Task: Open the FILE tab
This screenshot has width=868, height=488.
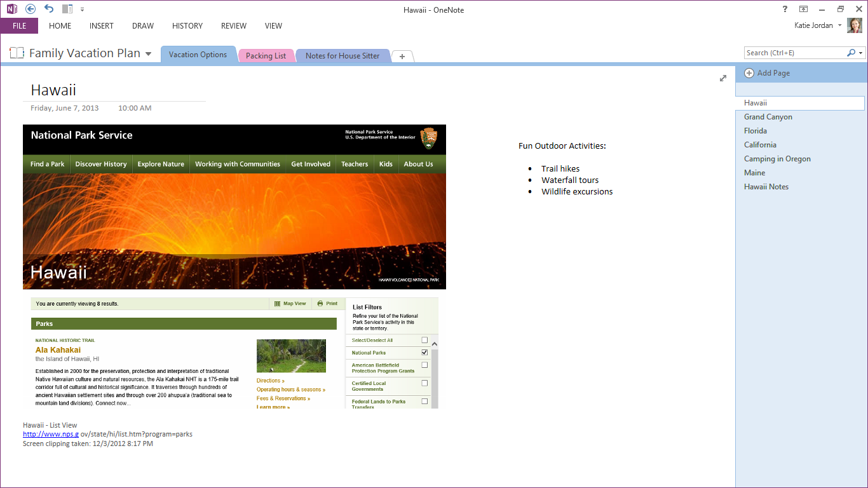Action: (x=19, y=26)
